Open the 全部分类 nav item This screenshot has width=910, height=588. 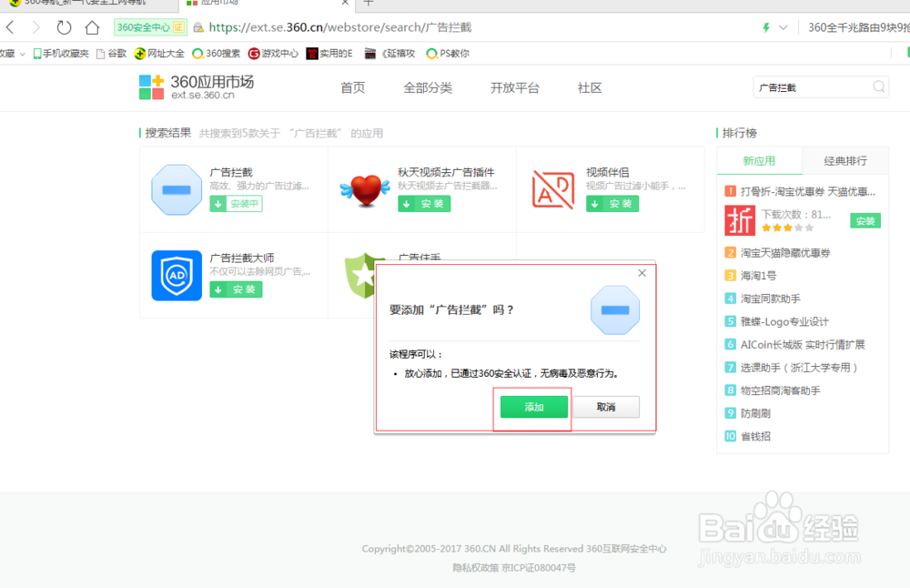pos(428,87)
